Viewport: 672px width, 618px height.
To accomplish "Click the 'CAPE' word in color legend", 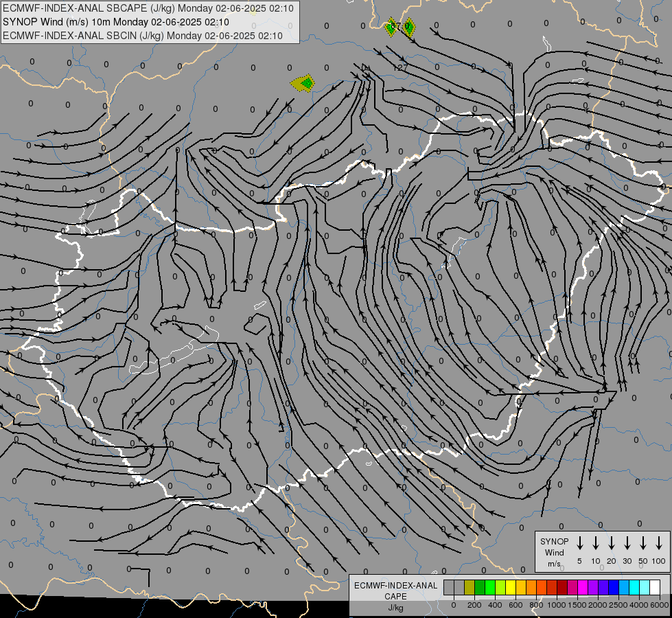I will pos(395,597).
